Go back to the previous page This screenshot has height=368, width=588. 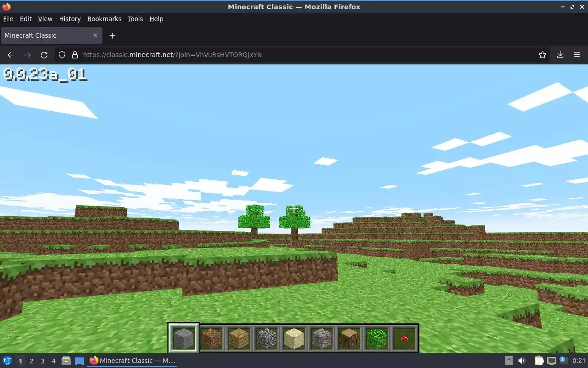11,55
